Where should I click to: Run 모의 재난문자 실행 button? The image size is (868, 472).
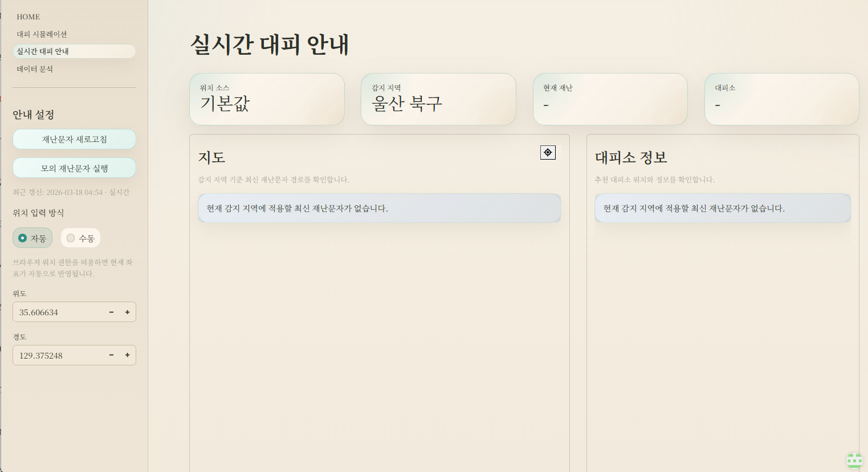[x=74, y=168]
